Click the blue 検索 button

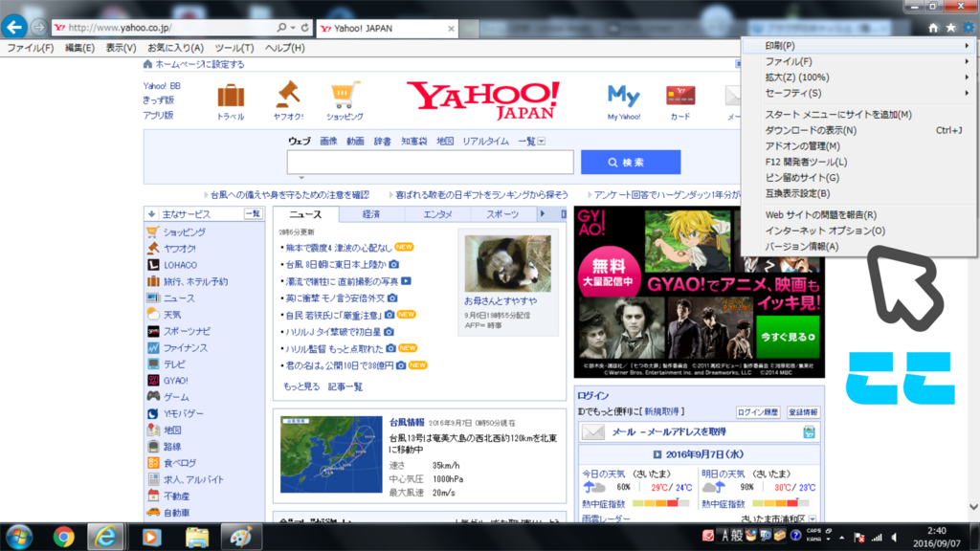pos(631,163)
